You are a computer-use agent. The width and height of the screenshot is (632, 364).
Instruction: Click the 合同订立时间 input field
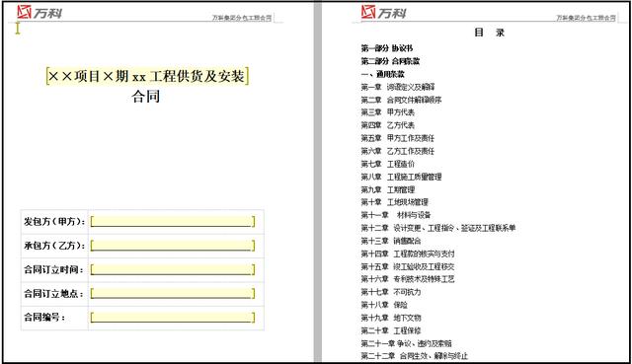point(173,269)
